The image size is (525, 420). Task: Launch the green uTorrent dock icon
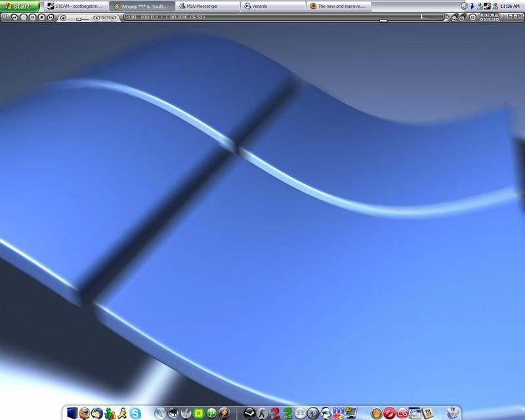click(x=211, y=413)
